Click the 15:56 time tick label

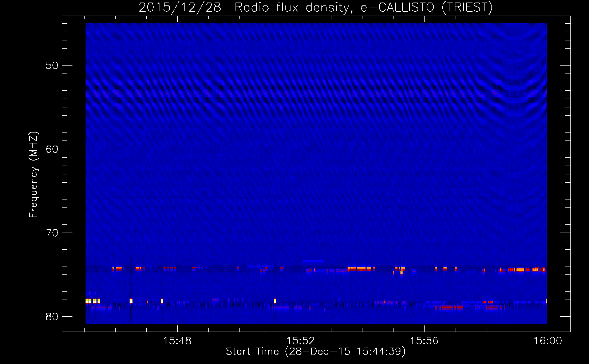coord(424,341)
